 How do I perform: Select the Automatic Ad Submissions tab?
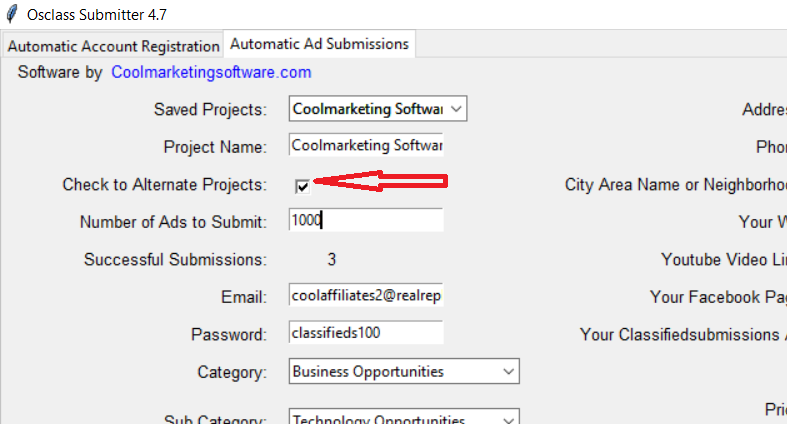point(319,44)
